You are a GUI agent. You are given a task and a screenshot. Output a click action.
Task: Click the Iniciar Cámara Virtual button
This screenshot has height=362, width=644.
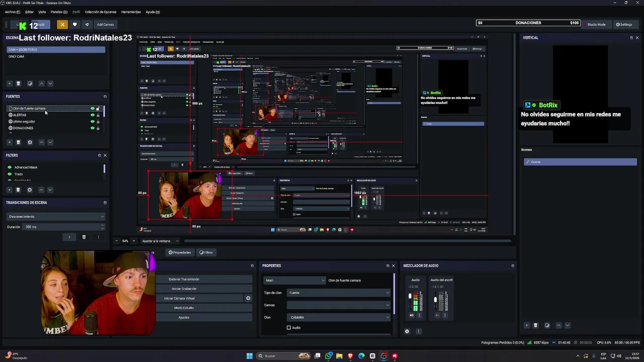coord(179,298)
